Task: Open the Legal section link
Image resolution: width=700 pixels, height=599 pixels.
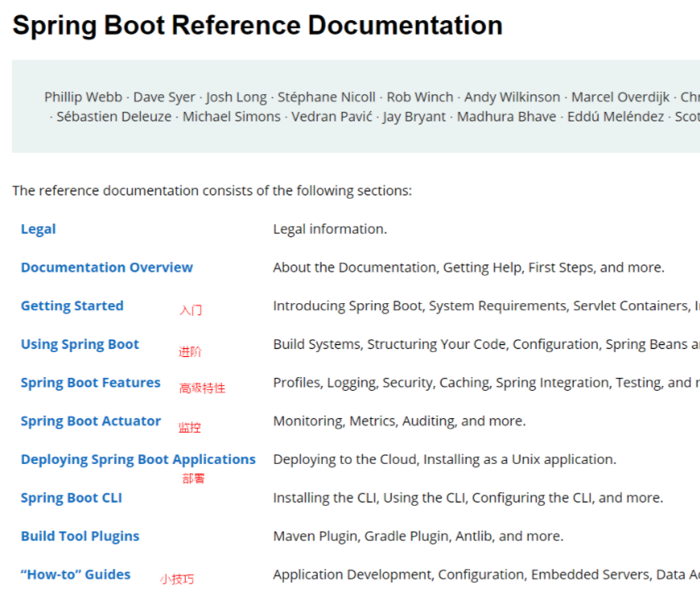Action: point(39,229)
